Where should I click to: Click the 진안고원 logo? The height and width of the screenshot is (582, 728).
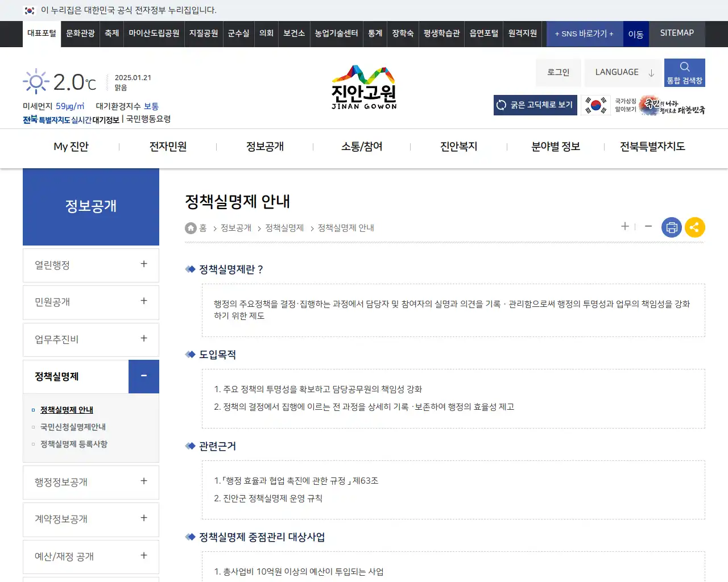[363, 86]
